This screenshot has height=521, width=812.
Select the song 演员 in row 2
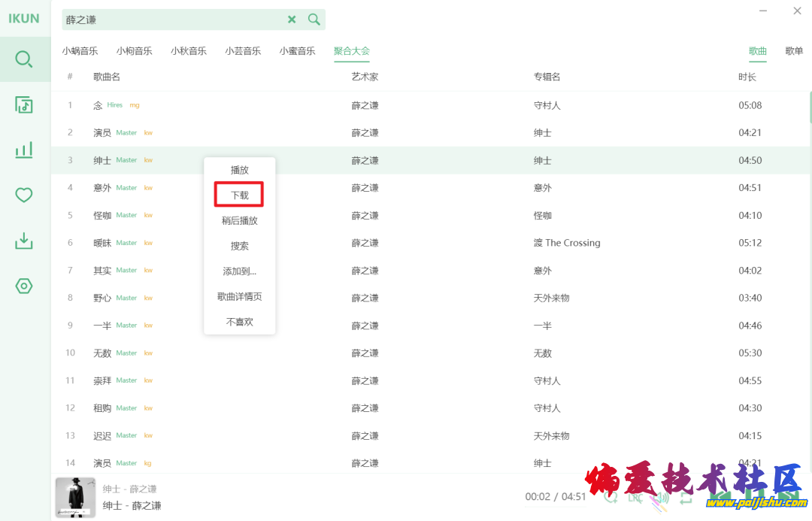point(102,133)
